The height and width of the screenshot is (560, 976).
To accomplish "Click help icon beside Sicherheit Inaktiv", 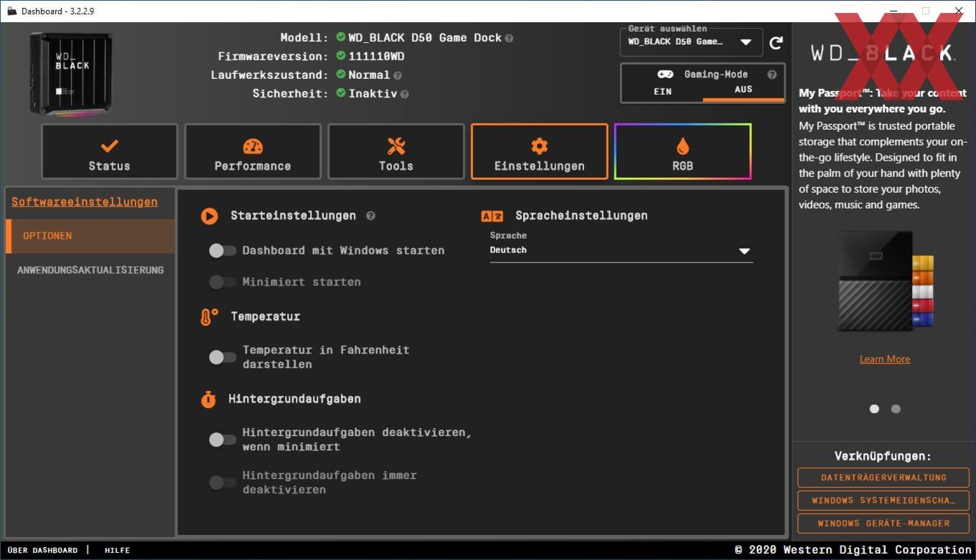I will [x=404, y=94].
